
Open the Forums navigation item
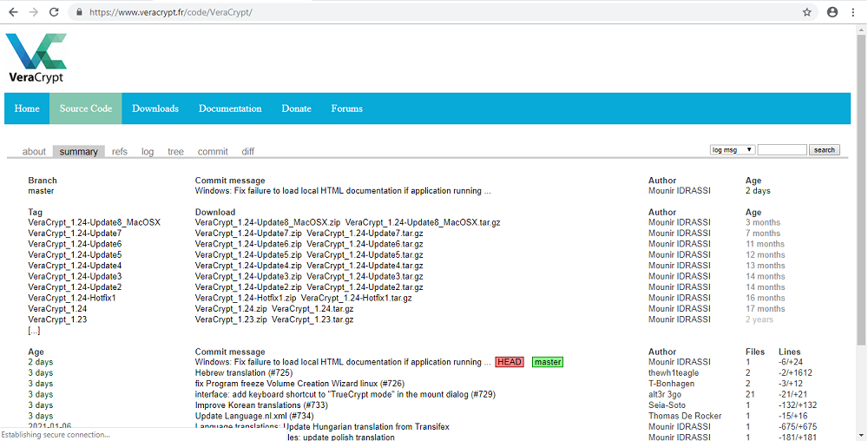[x=347, y=109]
